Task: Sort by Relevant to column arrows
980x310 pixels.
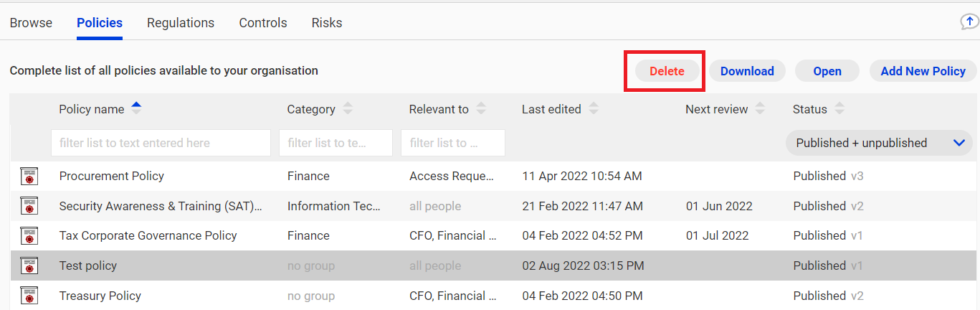Action: (x=481, y=109)
